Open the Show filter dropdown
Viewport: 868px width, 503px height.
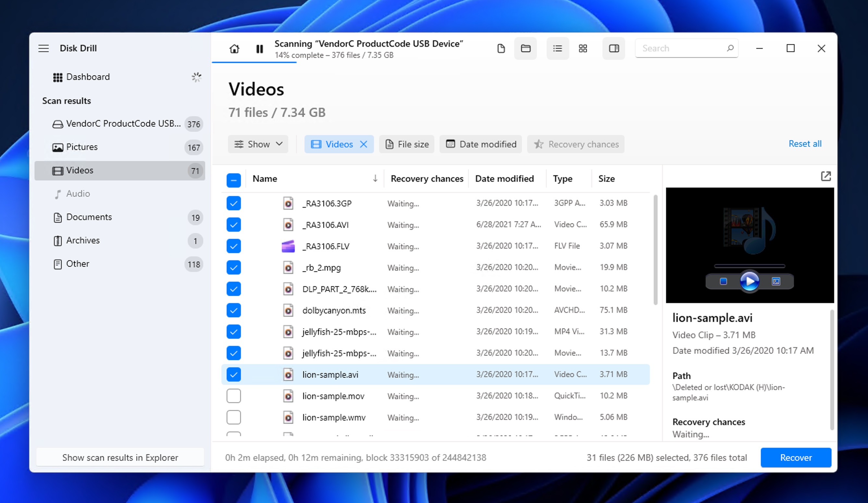(258, 144)
